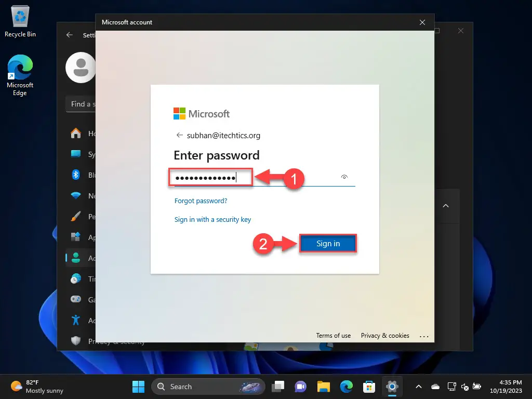This screenshot has width=532, height=399.
Task: Open Microsoft Edge desktop shortcut
Action: click(x=20, y=75)
